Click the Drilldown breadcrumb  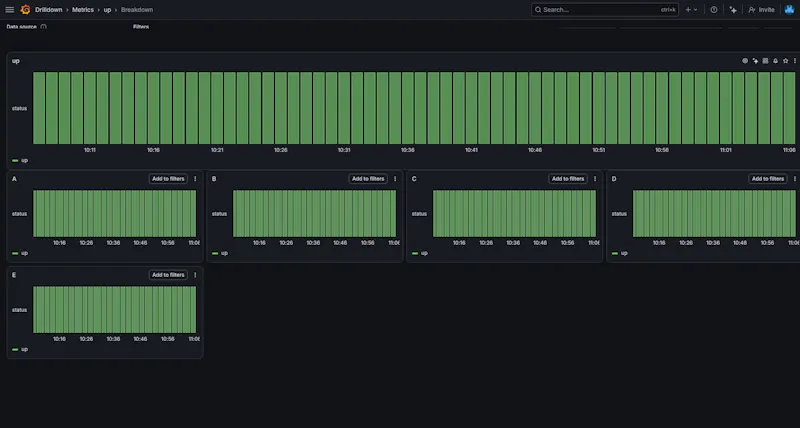tap(48, 10)
